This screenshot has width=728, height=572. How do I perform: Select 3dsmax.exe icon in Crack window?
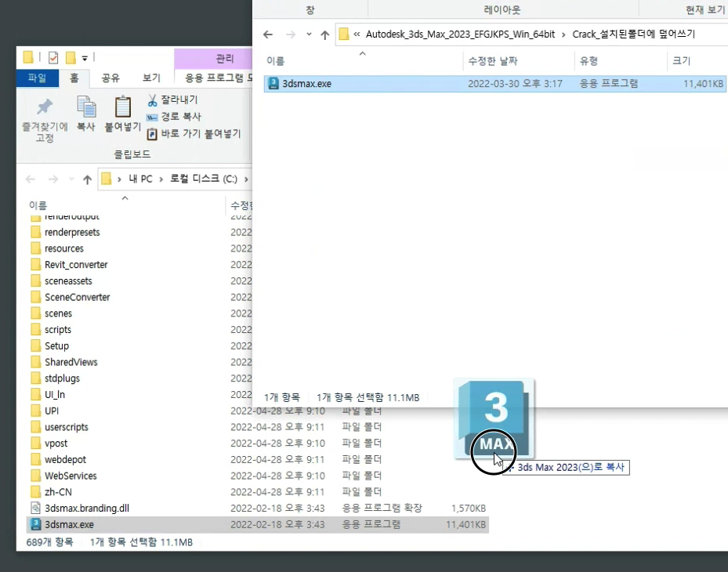(x=273, y=84)
